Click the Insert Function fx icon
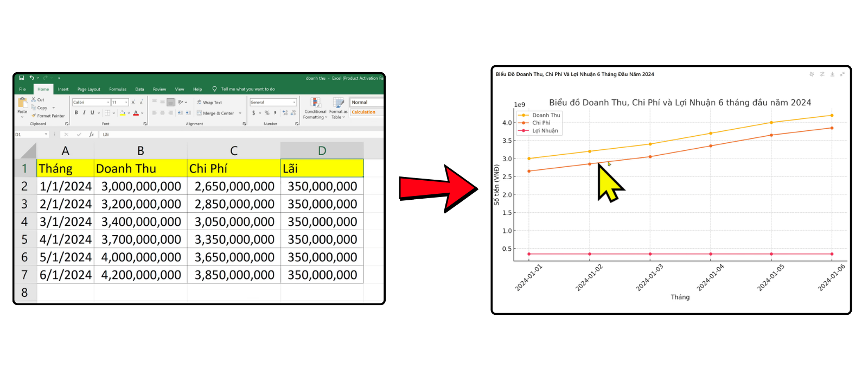The height and width of the screenshot is (380, 868). click(x=91, y=134)
